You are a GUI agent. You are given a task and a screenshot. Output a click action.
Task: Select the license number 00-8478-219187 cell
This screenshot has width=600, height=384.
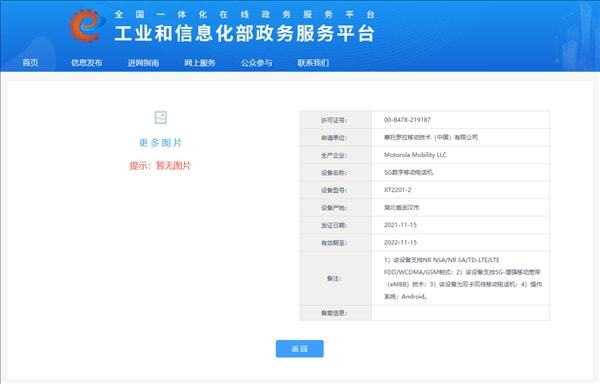(461, 120)
